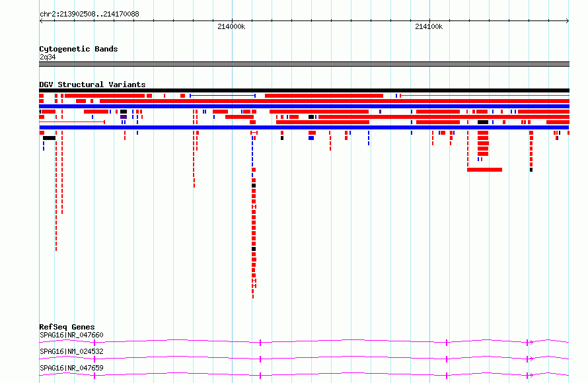This screenshot has width=588, height=383.
Task: Click the SPAG16|NR_047660 gene label
Action: coord(71,335)
